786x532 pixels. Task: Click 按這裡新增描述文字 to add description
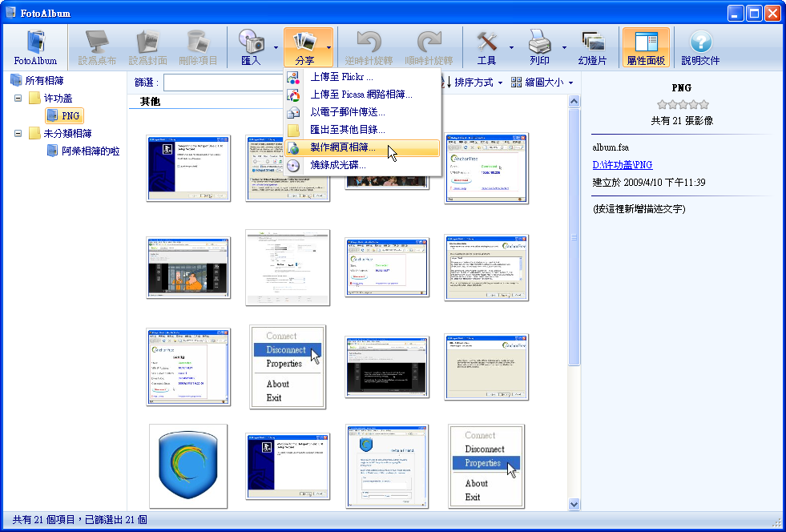click(x=639, y=208)
